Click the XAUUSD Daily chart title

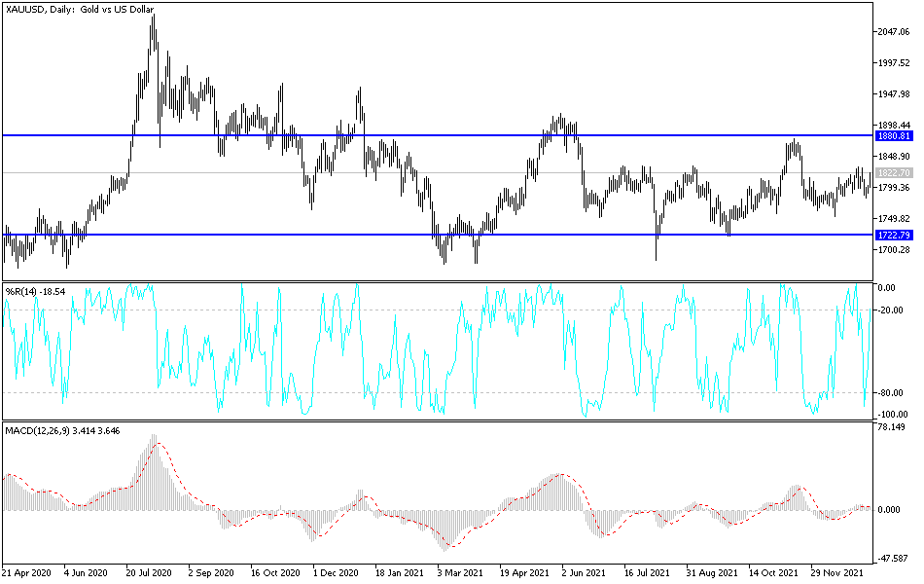pyautogui.click(x=80, y=10)
